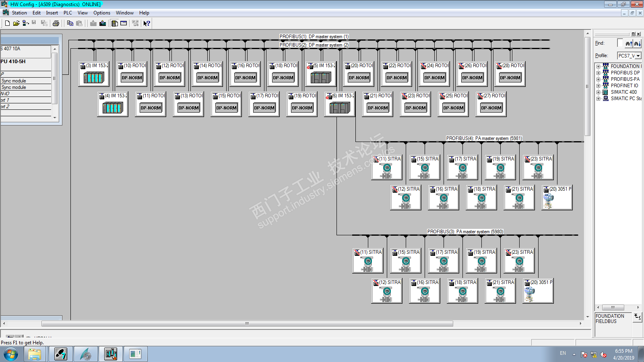This screenshot has width=644, height=362.
Task: Expand the PROFIBUS-PA catalog node
Action: point(598,79)
